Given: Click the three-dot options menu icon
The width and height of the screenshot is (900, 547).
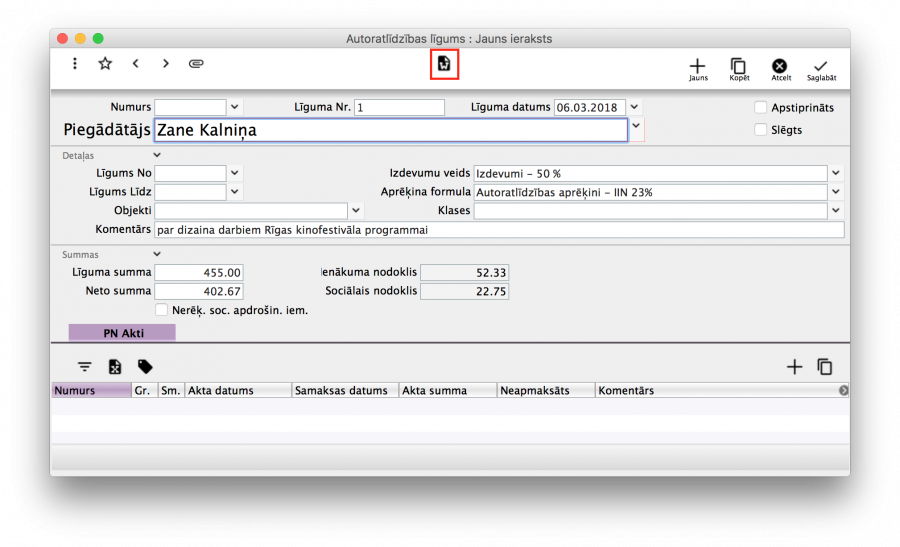Looking at the screenshot, I should point(75,64).
